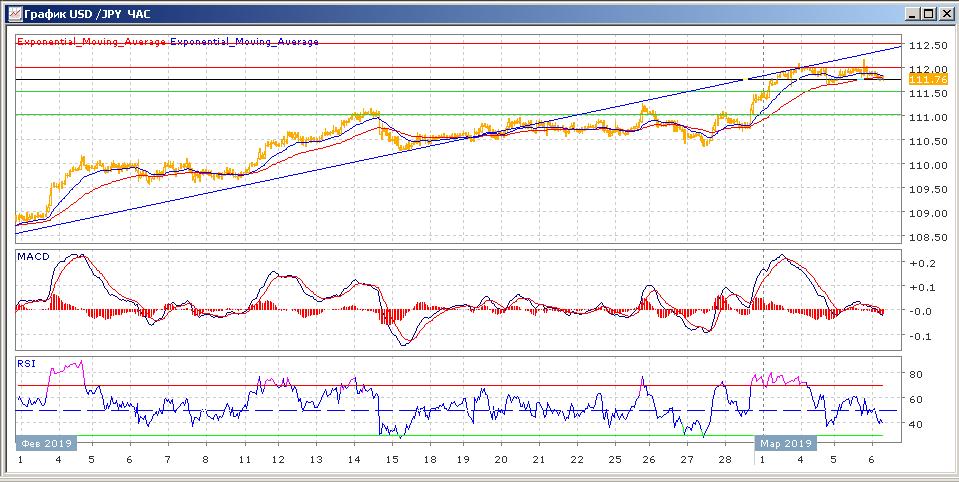
Task: Click the orange 111.76 current price tag
Action: coord(921,78)
